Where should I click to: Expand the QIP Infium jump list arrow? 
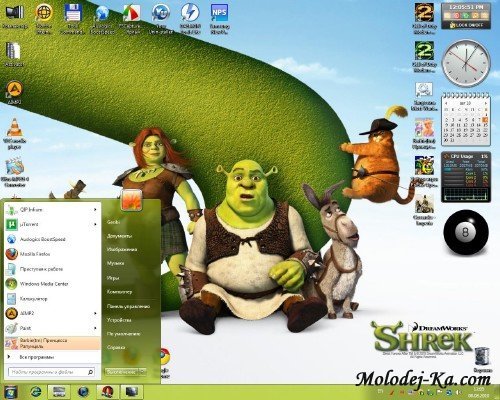pyautogui.click(x=95, y=209)
